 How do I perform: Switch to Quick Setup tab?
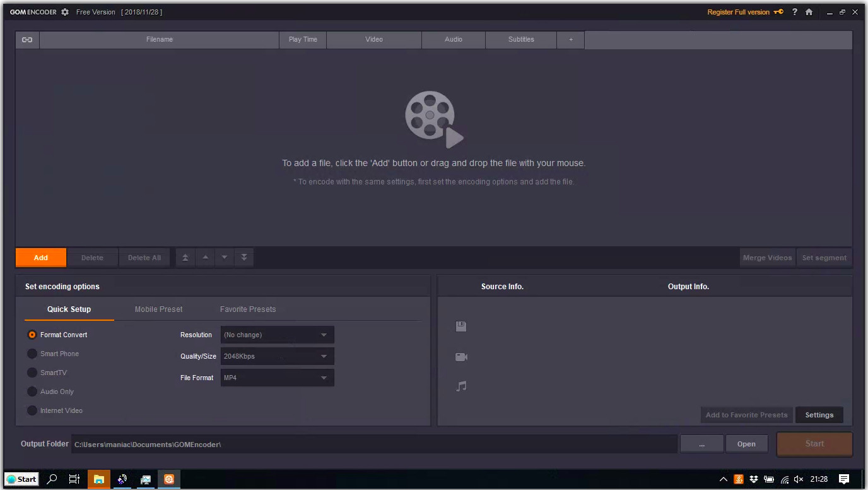[69, 309]
